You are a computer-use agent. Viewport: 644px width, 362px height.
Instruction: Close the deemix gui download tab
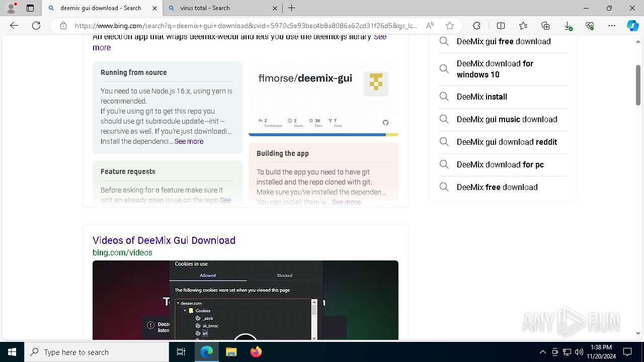(x=155, y=8)
